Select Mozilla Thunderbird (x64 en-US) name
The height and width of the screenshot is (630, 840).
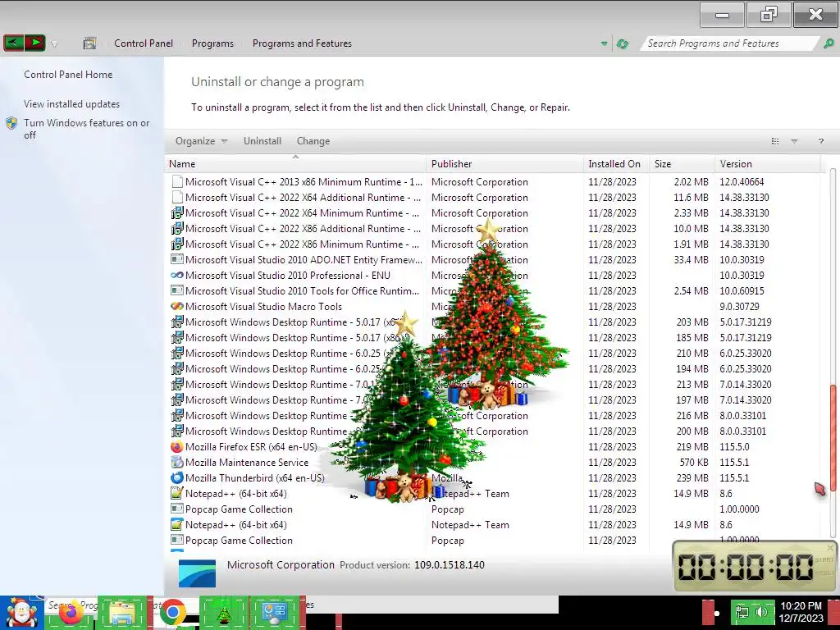[x=255, y=478]
